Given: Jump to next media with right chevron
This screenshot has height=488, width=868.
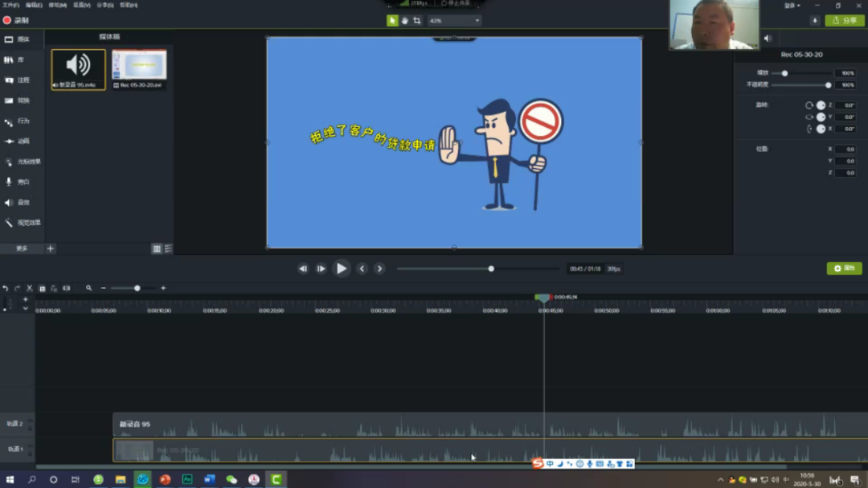Looking at the screenshot, I should point(379,269).
